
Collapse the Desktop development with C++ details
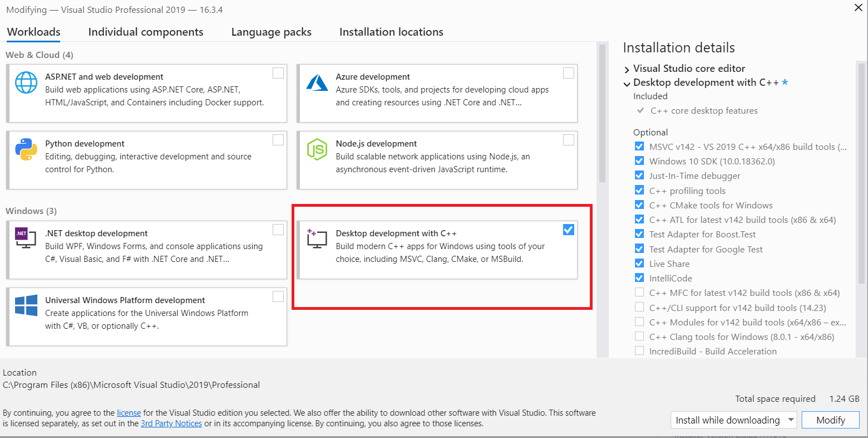click(x=627, y=84)
